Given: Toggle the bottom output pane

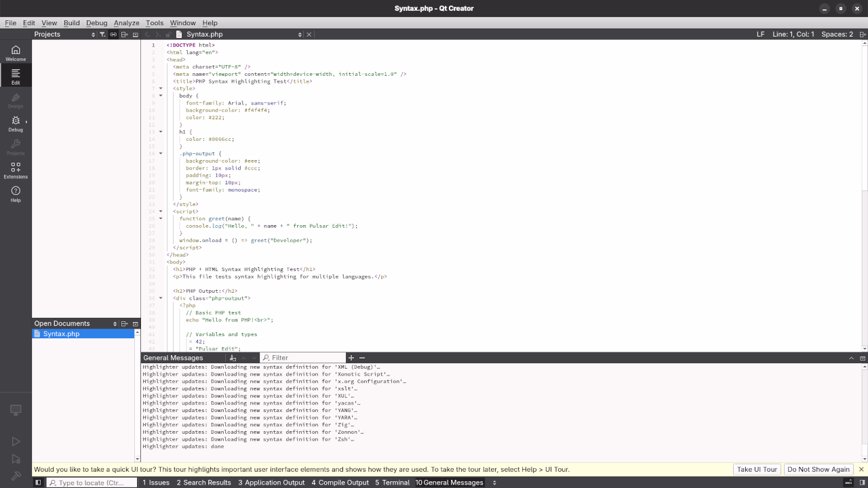Looking at the screenshot, I should tap(848, 483).
